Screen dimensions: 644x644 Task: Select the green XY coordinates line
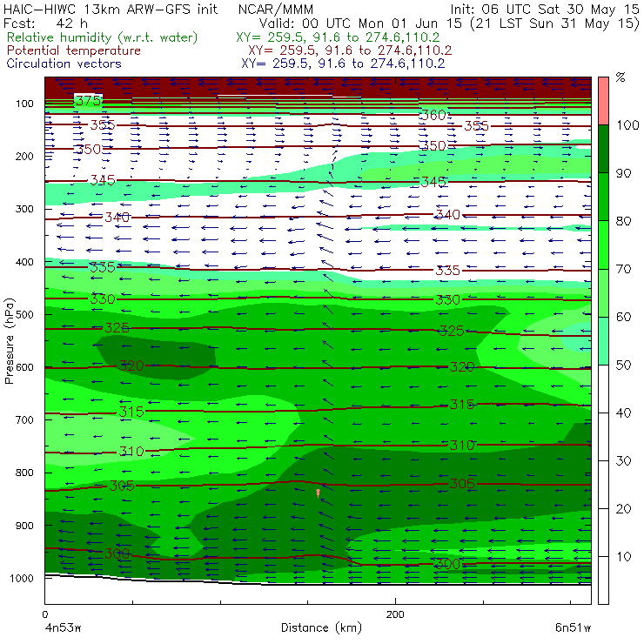coord(338,37)
